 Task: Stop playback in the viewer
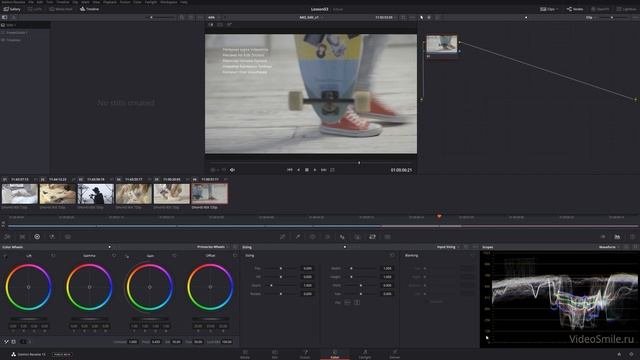pyautogui.click(x=307, y=170)
